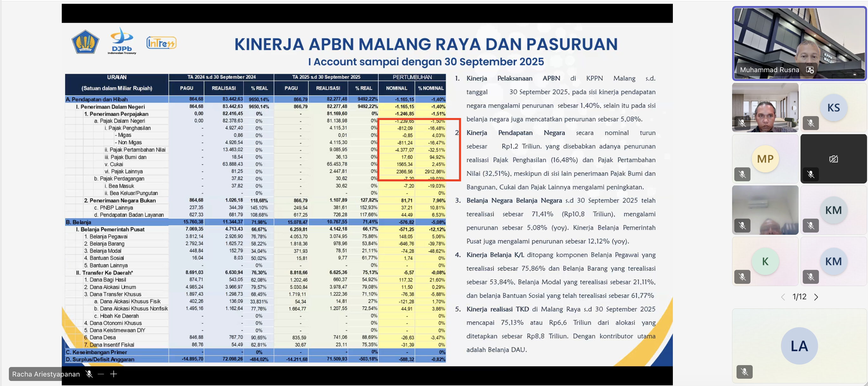The width and height of the screenshot is (868, 386).
Task: Select Muhammad Rusna's video tile
Action: tap(799, 37)
